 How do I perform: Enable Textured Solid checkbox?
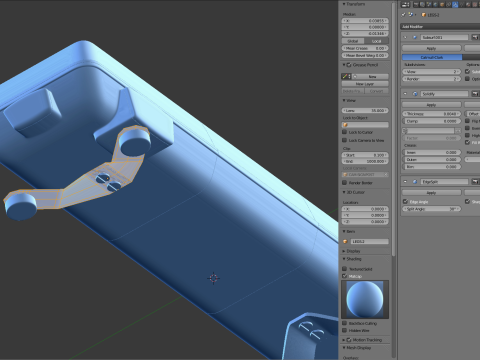pyautogui.click(x=345, y=269)
